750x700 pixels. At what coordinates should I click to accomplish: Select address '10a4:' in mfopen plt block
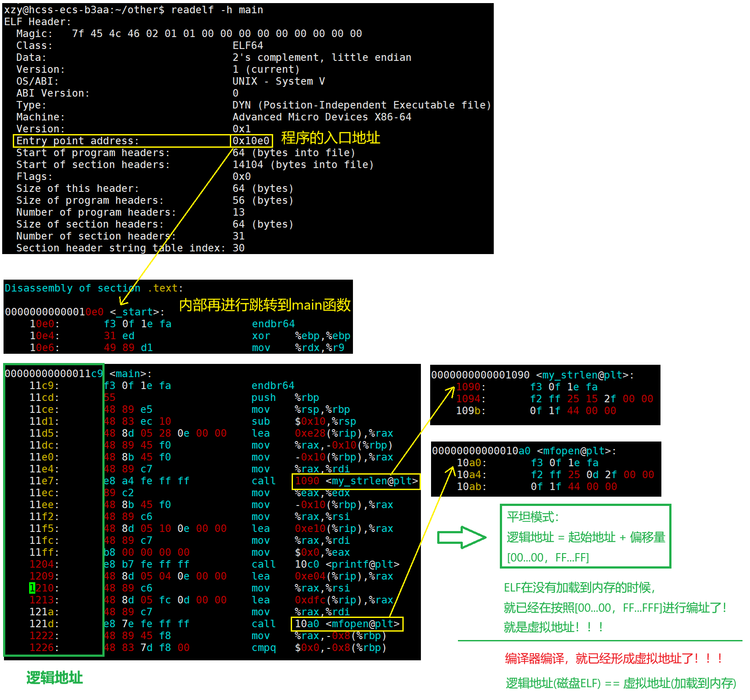pos(472,475)
